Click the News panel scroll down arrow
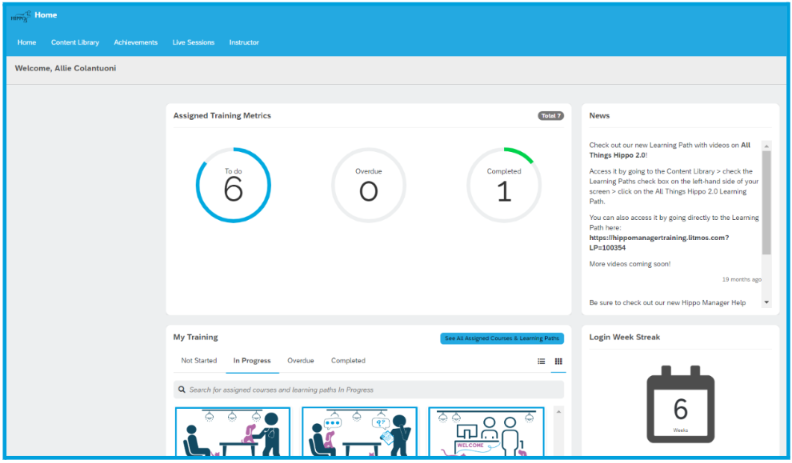This screenshot has height=463, width=792. 766,302
